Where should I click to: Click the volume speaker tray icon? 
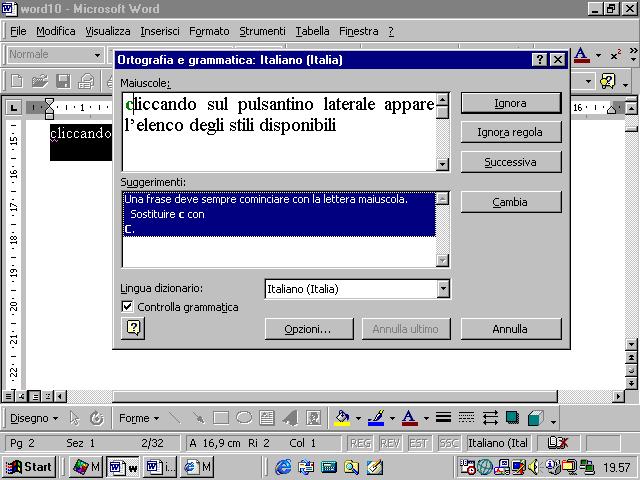coord(533,467)
